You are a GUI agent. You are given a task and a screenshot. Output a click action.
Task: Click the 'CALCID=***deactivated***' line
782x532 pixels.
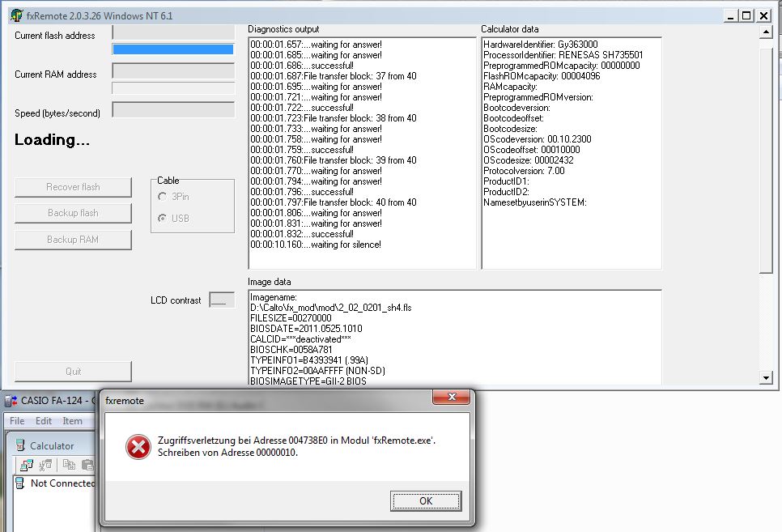pos(300,338)
